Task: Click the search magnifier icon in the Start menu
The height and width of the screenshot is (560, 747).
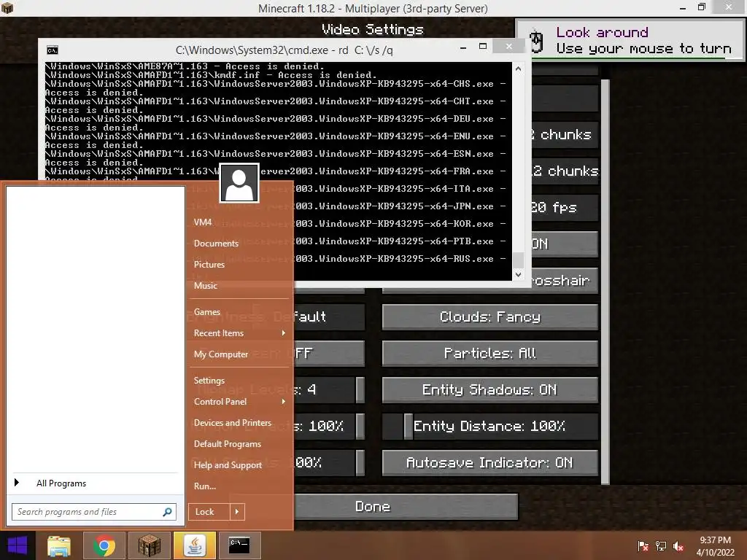Action: tap(167, 512)
